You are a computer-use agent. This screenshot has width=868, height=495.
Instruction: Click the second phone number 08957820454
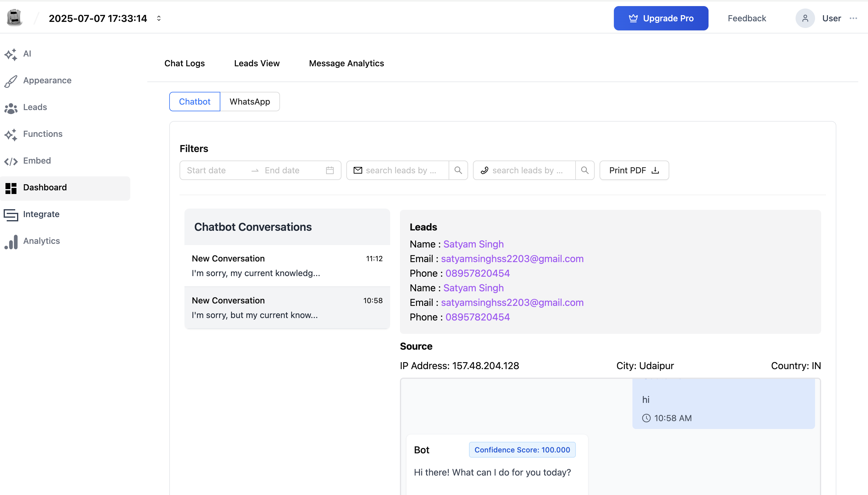click(478, 317)
